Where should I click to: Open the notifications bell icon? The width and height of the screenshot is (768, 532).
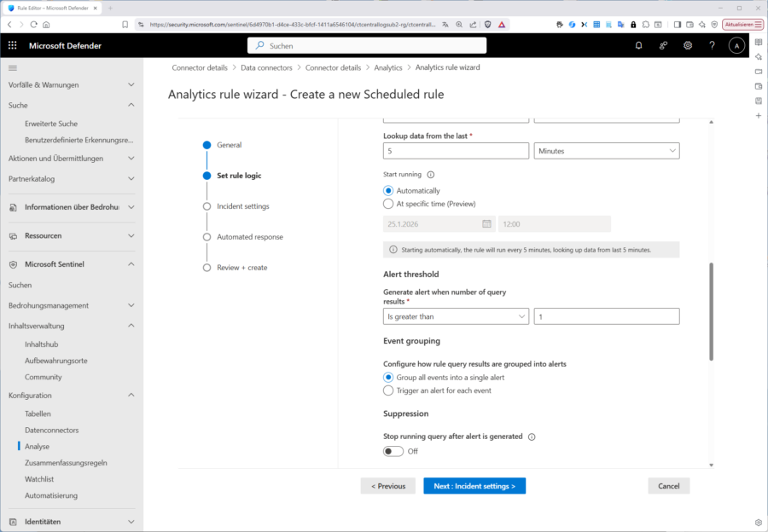pyautogui.click(x=638, y=45)
